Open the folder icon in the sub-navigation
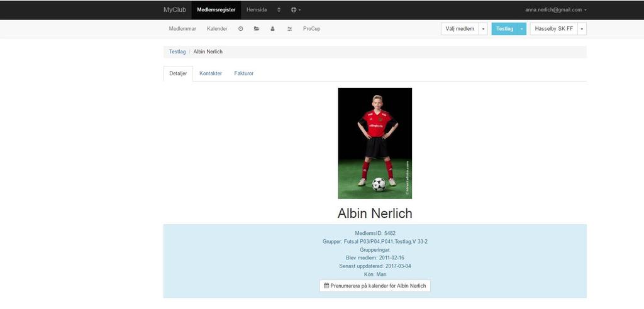 point(257,29)
